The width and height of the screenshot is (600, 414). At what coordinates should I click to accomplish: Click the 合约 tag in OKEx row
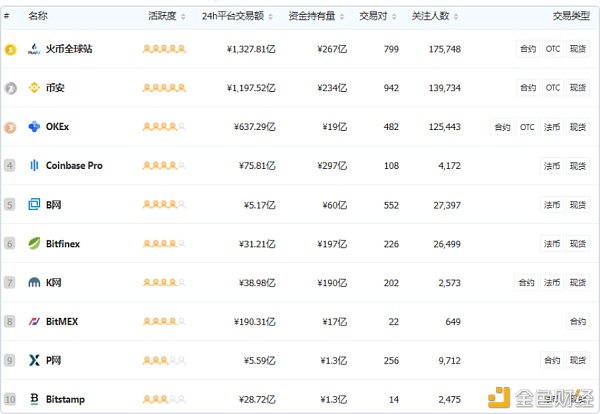click(x=502, y=127)
